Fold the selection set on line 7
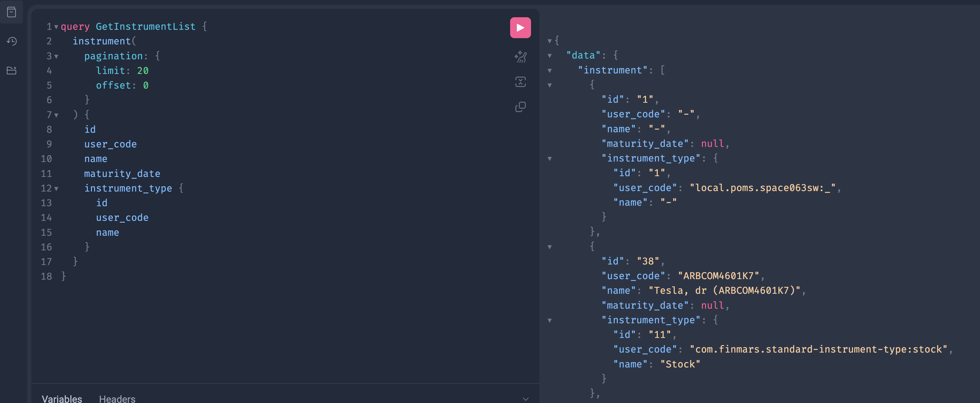Image resolution: width=980 pixels, height=403 pixels. click(x=56, y=115)
